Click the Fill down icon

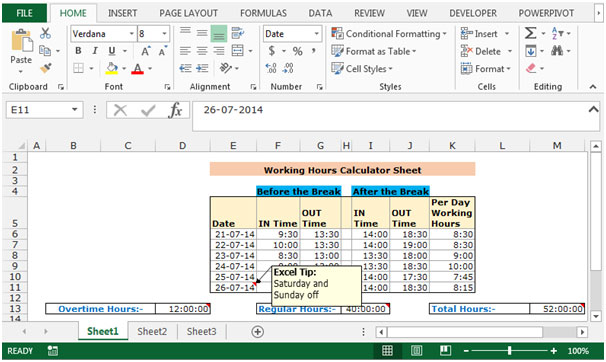531,51
